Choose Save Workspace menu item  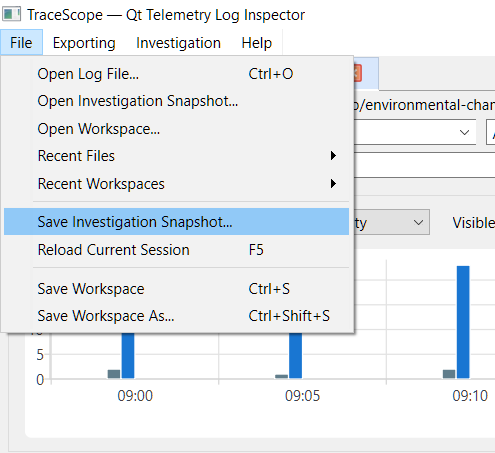pos(176,289)
